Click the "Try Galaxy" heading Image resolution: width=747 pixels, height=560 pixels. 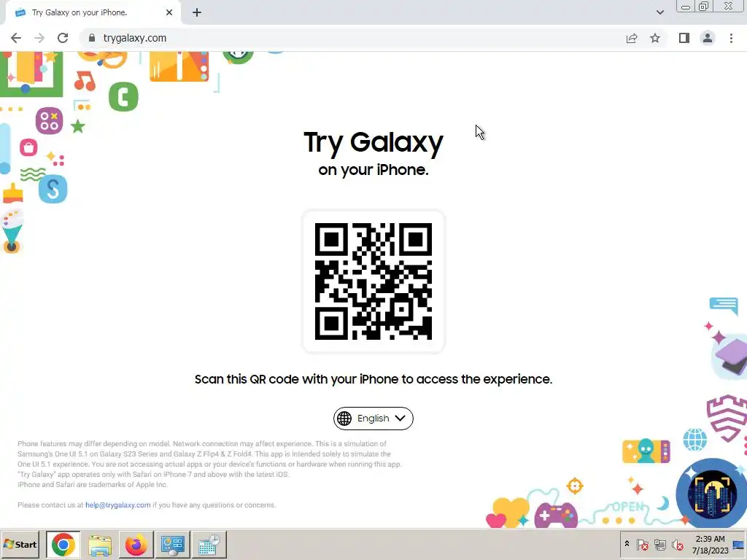pos(373,142)
